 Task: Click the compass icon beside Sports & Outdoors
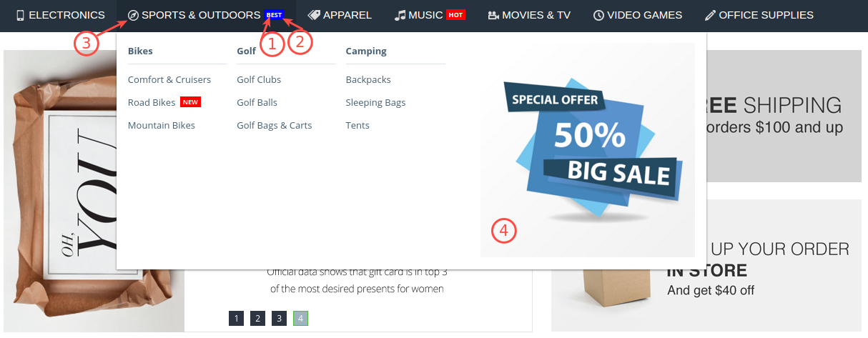tap(133, 15)
